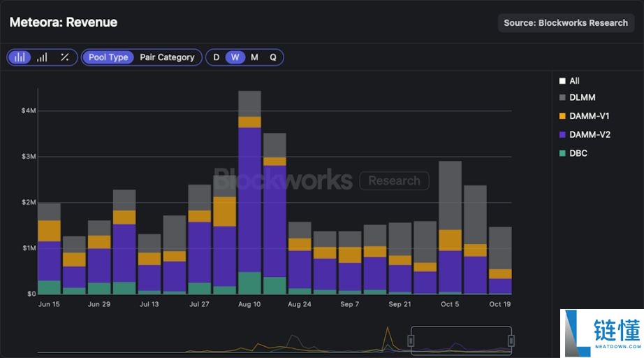Click the Jun 15 revenue bar

tap(49, 248)
